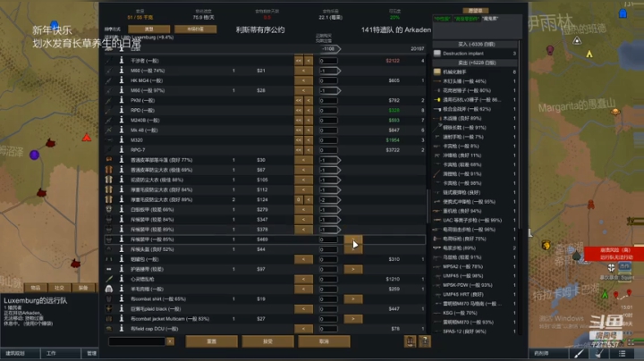Click quantity field of field cap DCU row
Screen dimensions: 644x361
coord(328,329)
